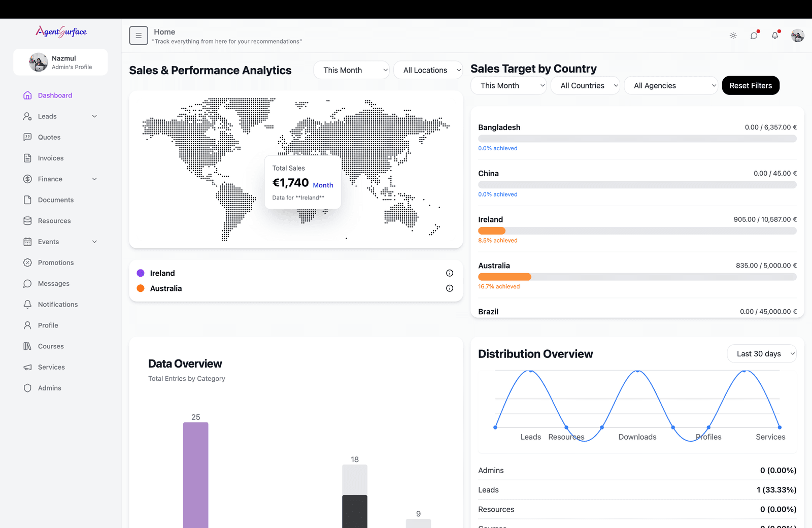Click the Australia orange progress bar

pos(504,277)
